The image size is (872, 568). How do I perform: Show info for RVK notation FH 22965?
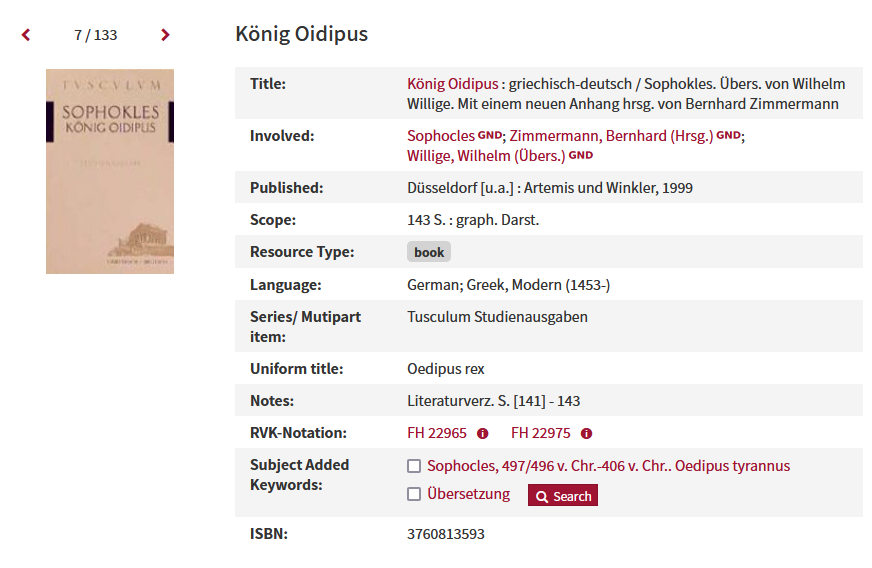point(483,433)
